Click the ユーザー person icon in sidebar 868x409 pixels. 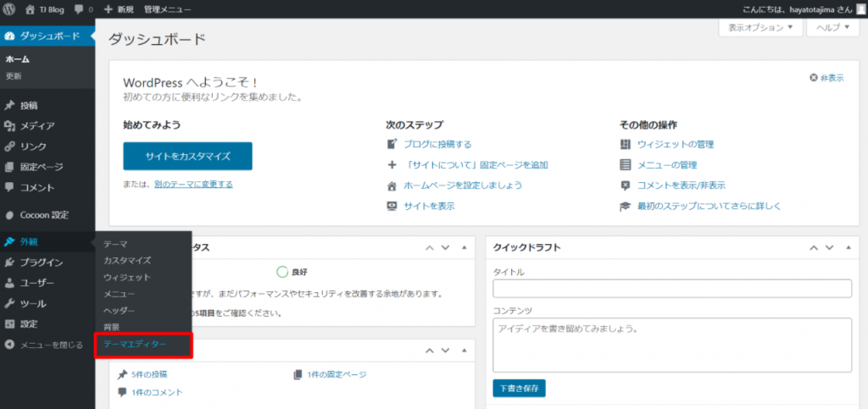tap(9, 283)
